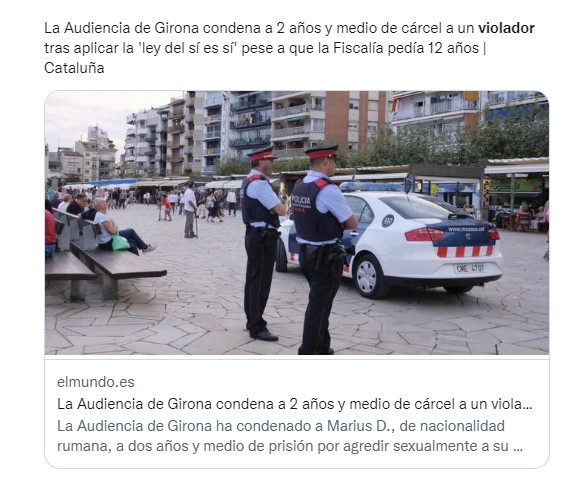566x477 pixels.
Task: Click the word 'Cataluña' in tweet text
Action: pyautogui.click(x=74, y=68)
